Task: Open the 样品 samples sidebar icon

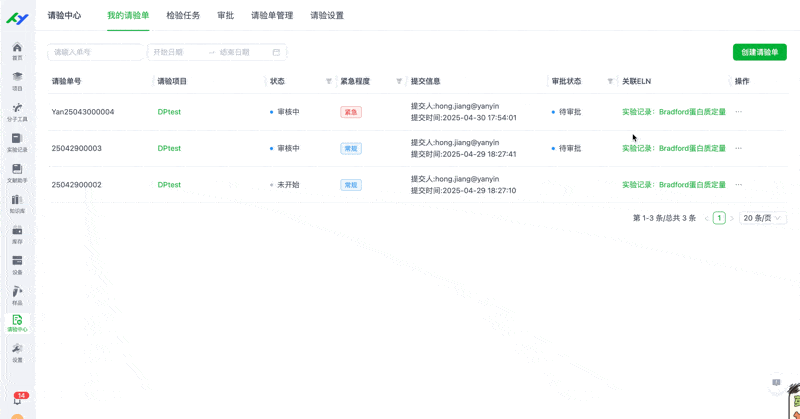Action: [x=17, y=295]
